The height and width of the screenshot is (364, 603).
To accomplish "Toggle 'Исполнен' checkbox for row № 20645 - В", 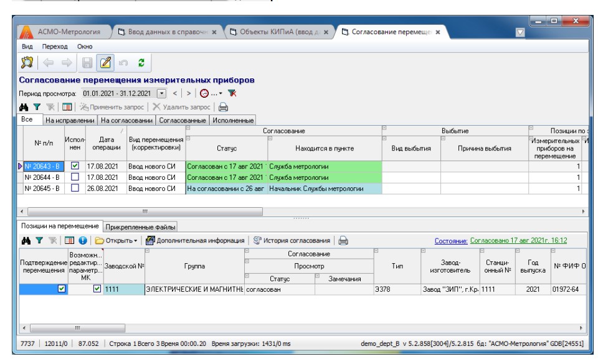I will tap(75, 188).
